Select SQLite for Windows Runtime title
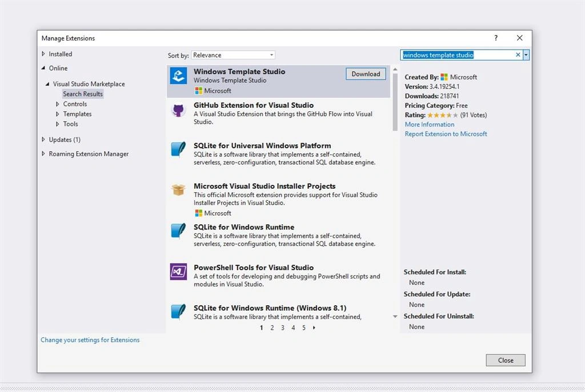 point(244,227)
